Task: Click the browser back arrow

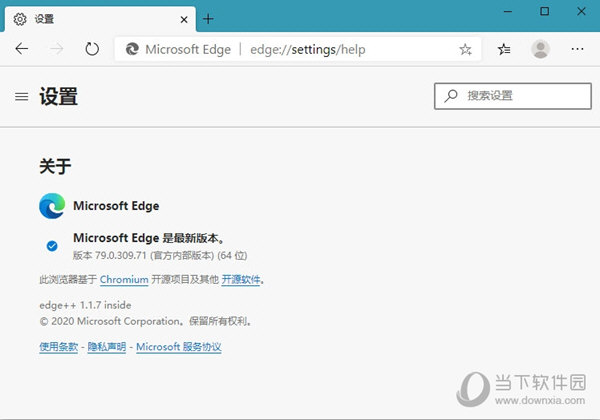Action: click(x=22, y=49)
